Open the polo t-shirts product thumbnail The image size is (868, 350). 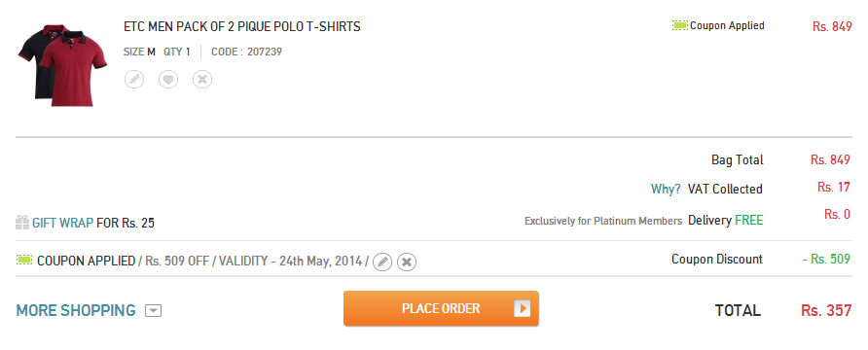click(62, 65)
